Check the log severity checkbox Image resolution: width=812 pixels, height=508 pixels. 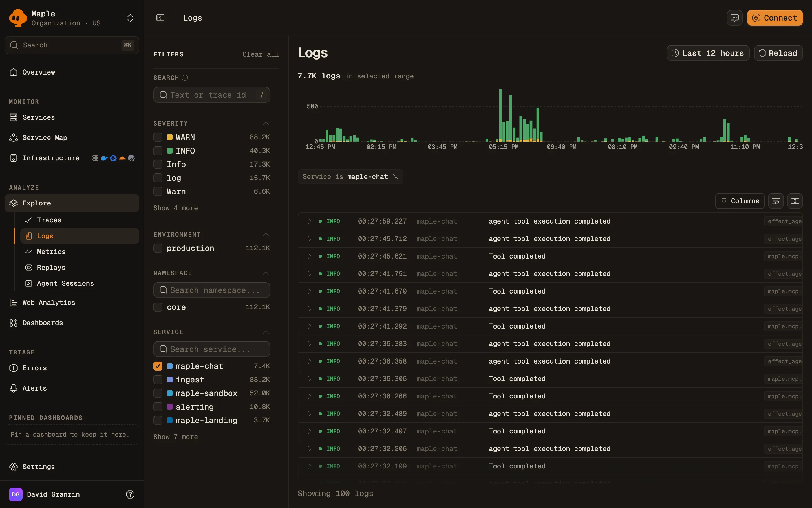point(158,178)
